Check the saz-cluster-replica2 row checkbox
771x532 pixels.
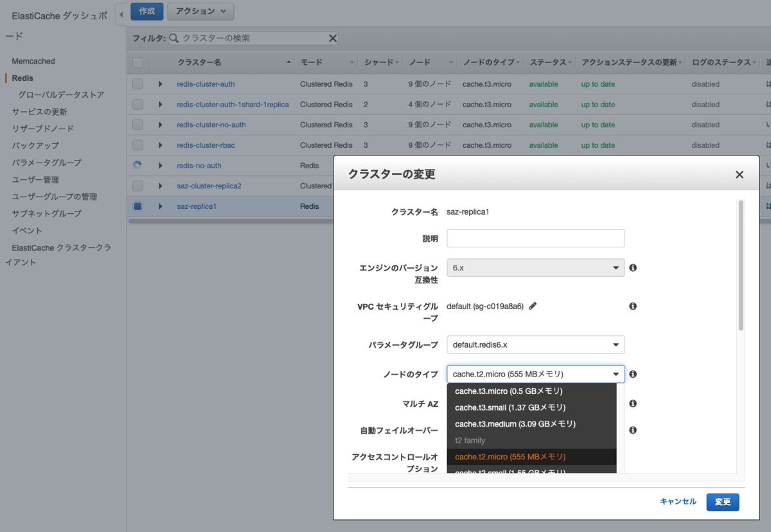pyautogui.click(x=137, y=186)
